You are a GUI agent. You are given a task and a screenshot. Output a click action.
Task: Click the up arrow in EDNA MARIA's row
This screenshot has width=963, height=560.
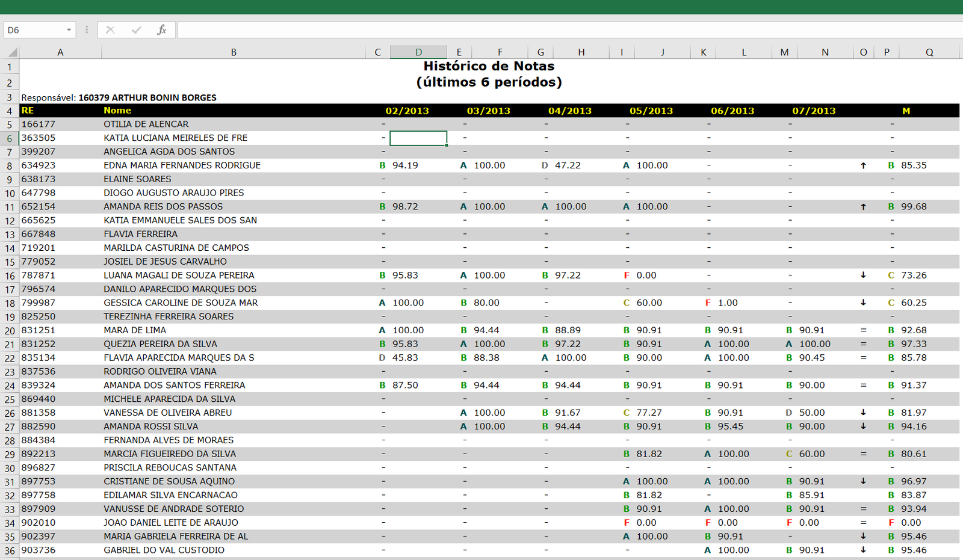[x=863, y=165]
